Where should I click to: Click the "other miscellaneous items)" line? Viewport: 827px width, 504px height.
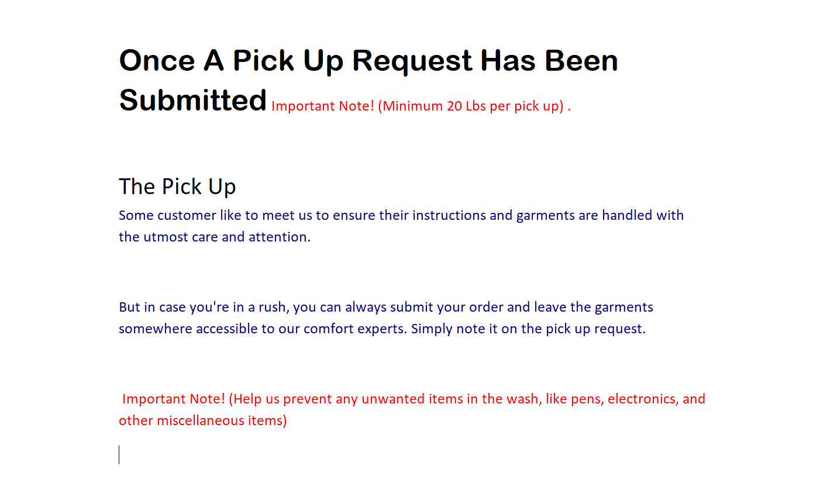[x=202, y=421]
